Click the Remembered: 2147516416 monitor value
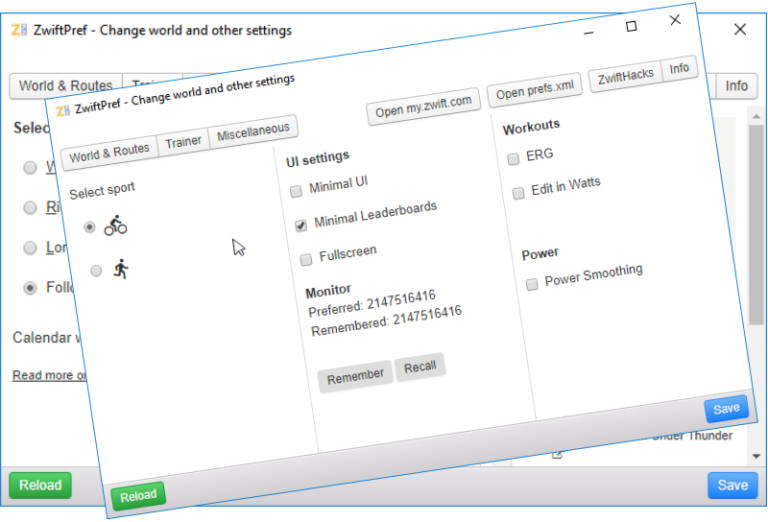768x522 pixels. coord(386,320)
